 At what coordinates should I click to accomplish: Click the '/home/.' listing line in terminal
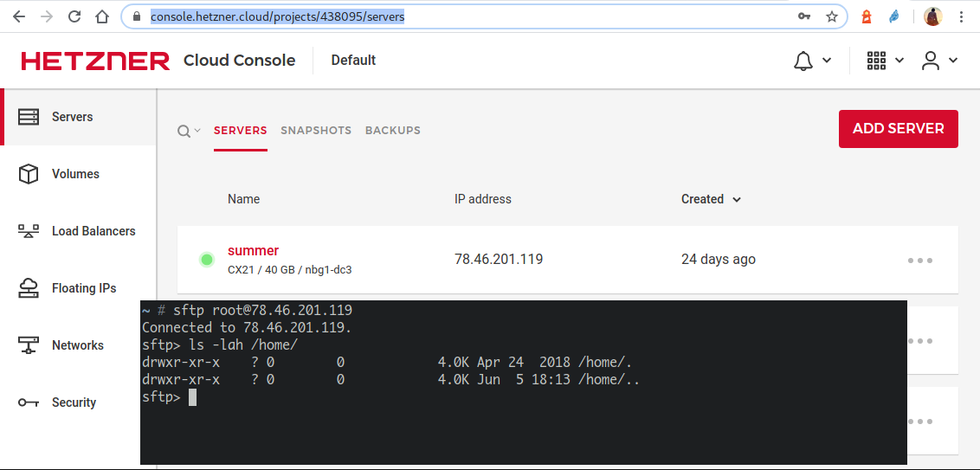(388, 363)
